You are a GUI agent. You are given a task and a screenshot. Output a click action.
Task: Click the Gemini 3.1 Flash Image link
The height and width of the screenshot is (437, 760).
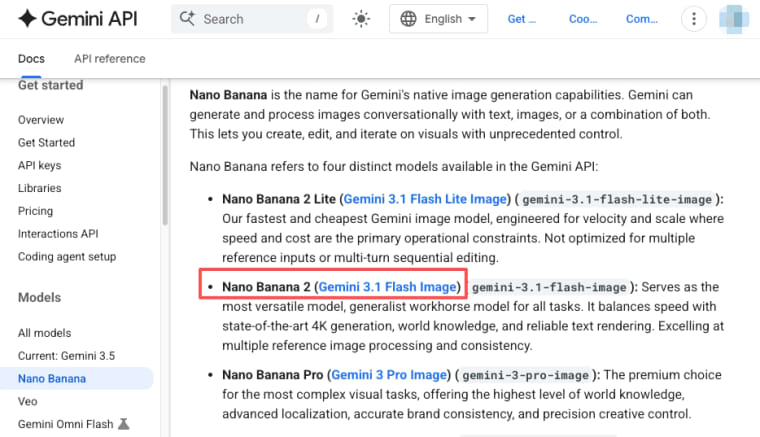click(387, 287)
